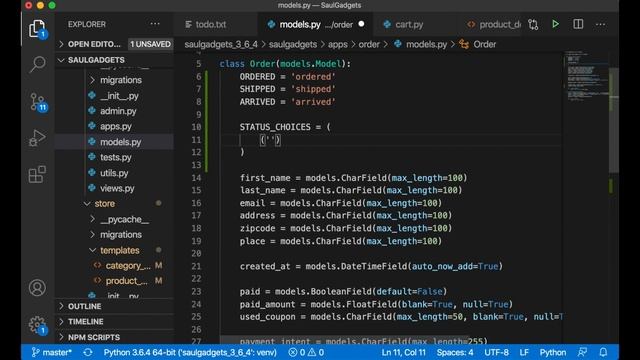
Task: Open the Manage gear settings icon
Action: pyautogui.click(x=38, y=325)
